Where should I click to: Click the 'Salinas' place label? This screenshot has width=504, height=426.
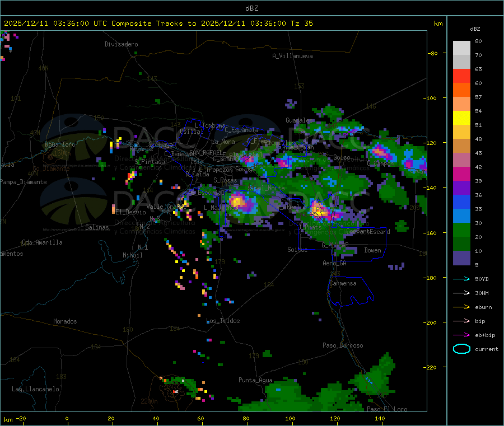click(x=97, y=227)
